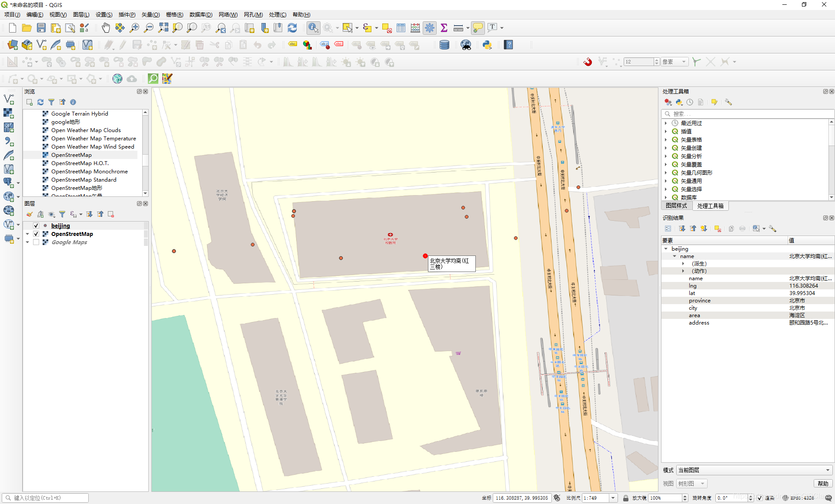The width and height of the screenshot is (835, 504).
Task: Click the Zoom In magnifier tool
Action: (x=134, y=28)
